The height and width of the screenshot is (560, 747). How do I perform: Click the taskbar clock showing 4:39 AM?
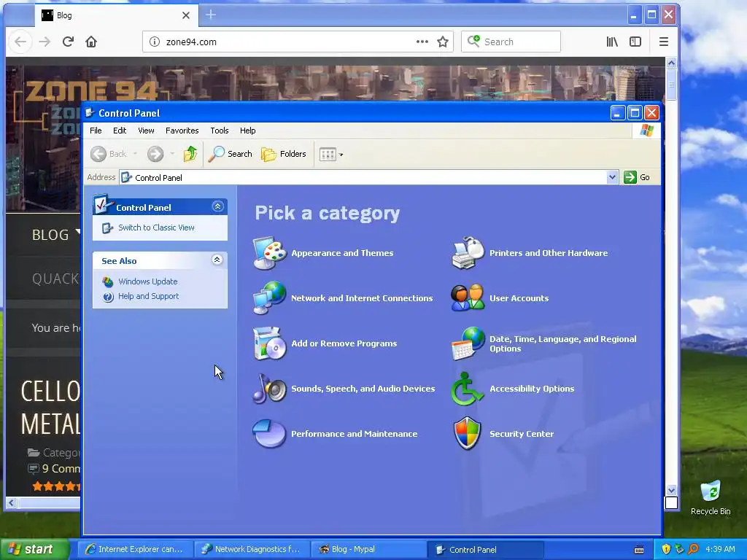[720, 549]
